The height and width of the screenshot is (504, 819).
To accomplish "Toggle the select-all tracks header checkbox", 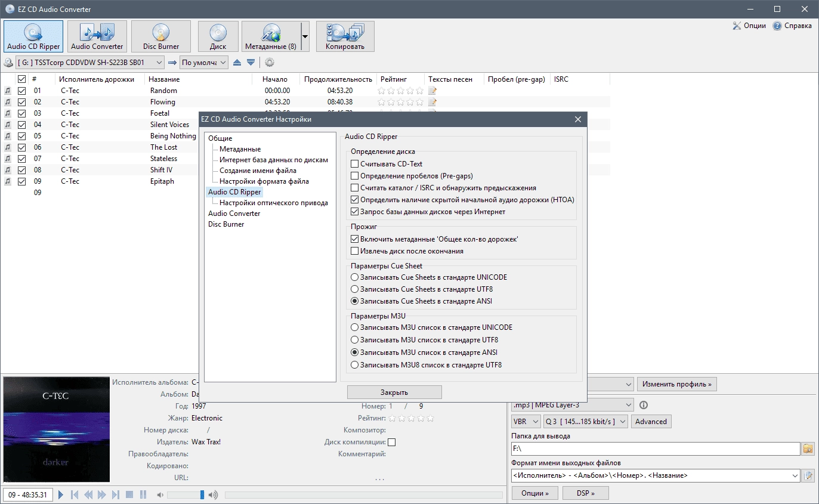I will click(22, 79).
